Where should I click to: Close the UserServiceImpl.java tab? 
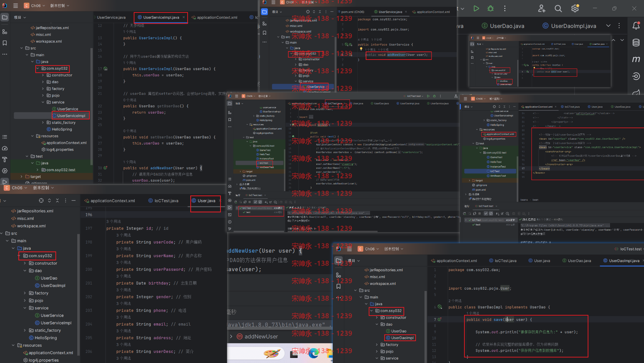tap(184, 17)
